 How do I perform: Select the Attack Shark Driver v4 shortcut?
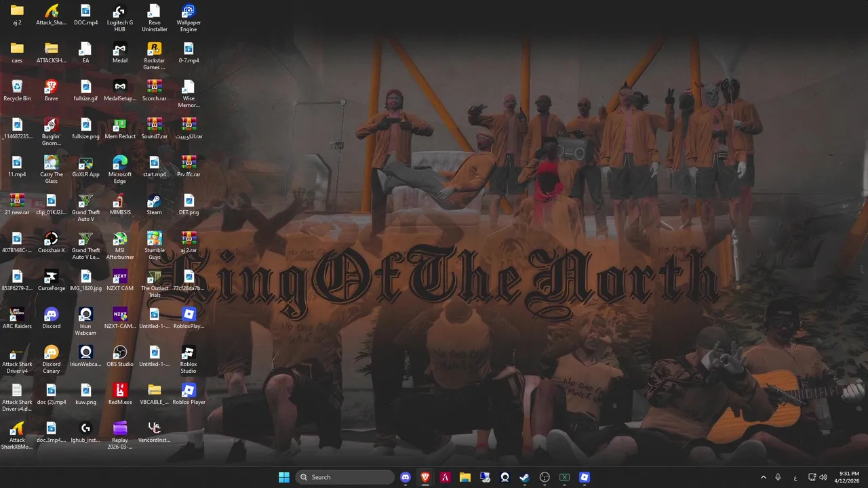(x=17, y=360)
